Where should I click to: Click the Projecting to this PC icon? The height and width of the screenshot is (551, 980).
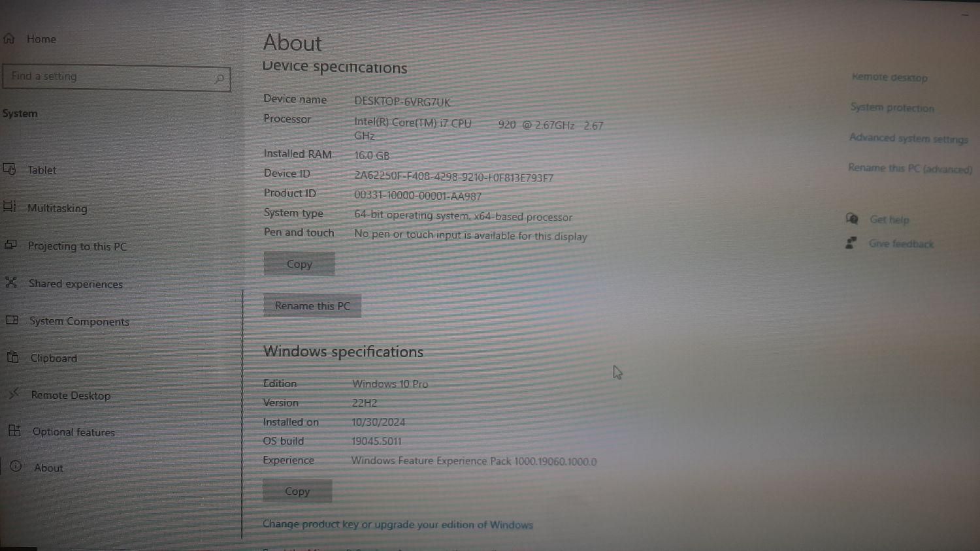(10, 245)
